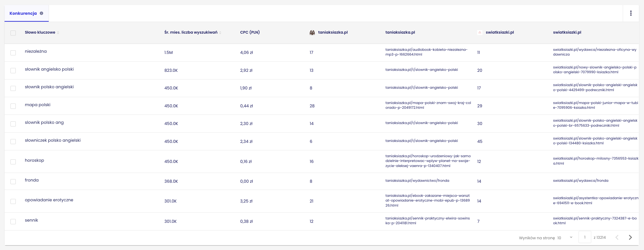Click taniaksiazka.pl position '28'
Viewport: 644px width, 250px height.
point(312,106)
